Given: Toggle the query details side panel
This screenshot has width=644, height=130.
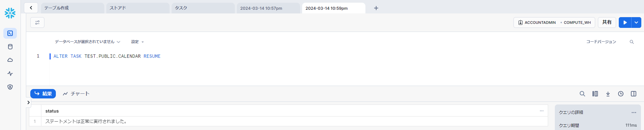Looking at the screenshot, I should (634, 94).
